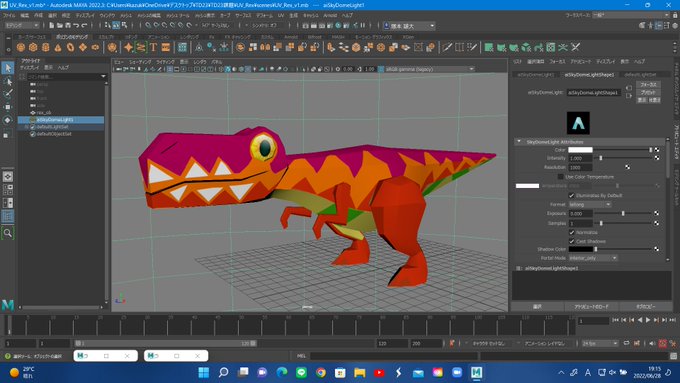This screenshot has height=383, width=680.
Task: Click the SVG shelf icon next to T
Action: (166, 47)
